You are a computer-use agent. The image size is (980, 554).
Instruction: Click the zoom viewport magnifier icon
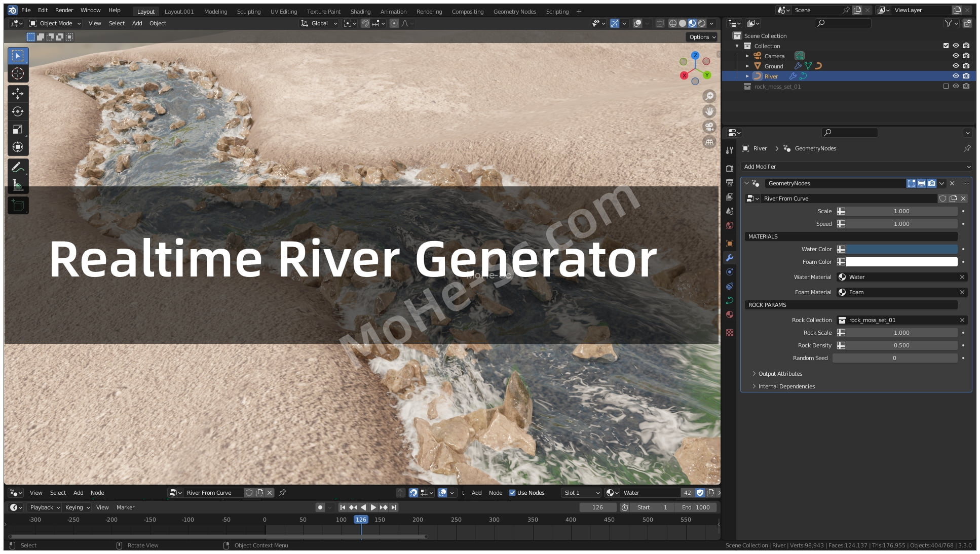tap(709, 96)
